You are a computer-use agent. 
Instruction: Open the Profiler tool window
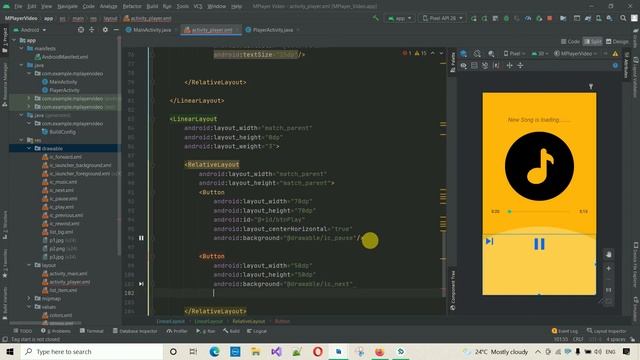tap(177, 331)
